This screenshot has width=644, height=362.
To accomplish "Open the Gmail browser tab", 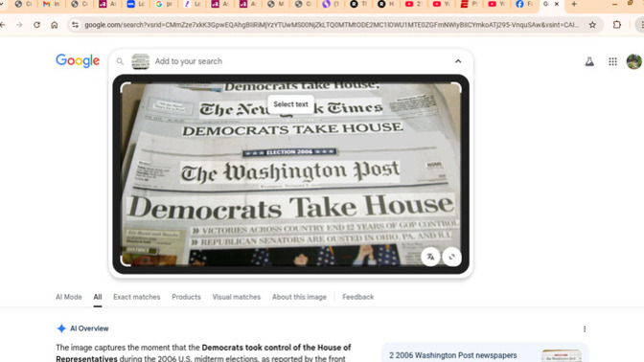I will pyautogui.click(x=51, y=4).
